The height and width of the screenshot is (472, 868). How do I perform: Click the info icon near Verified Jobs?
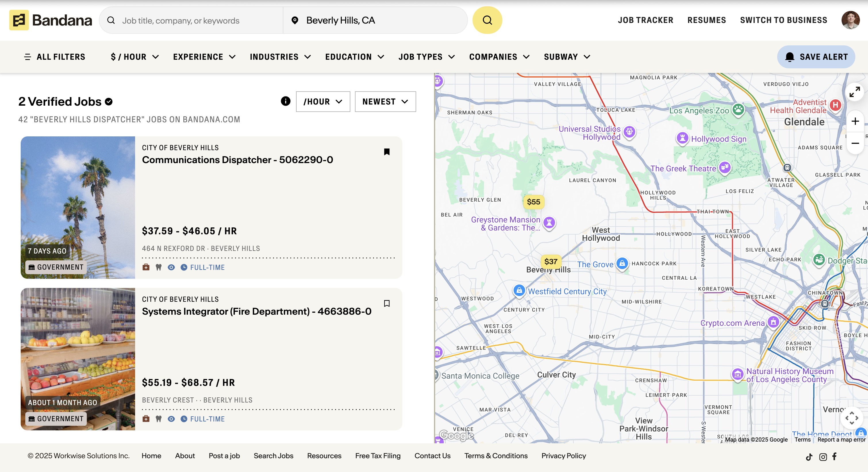pyautogui.click(x=285, y=101)
